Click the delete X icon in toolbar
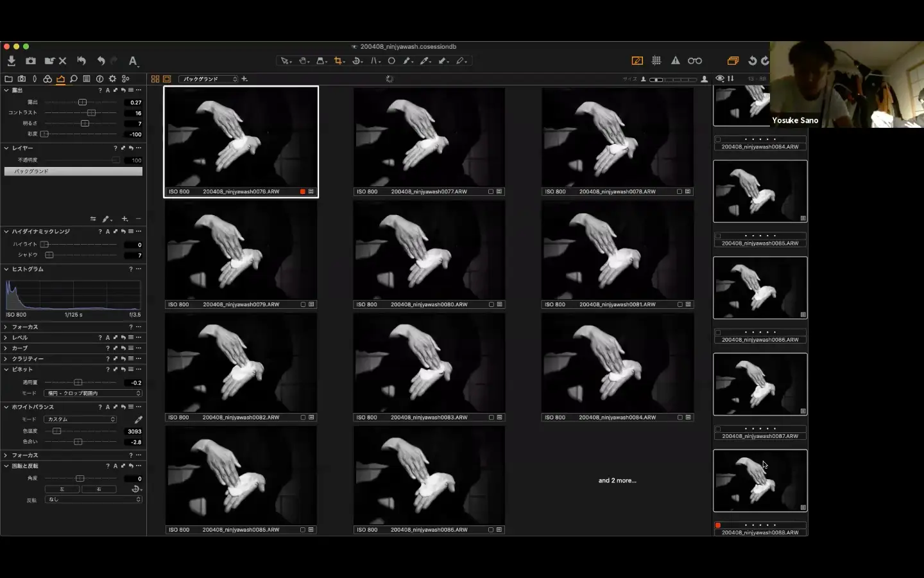Image resolution: width=924 pixels, height=578 pixels. point(63,61)
